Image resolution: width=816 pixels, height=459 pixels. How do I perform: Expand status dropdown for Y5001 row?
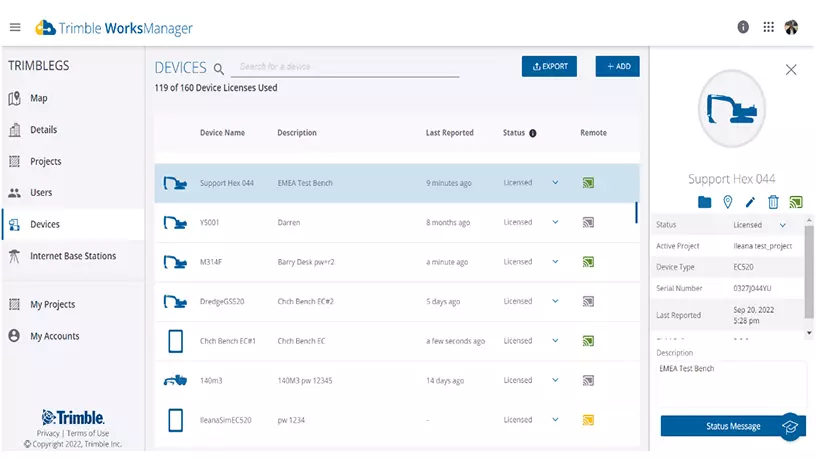click(555, 222)
